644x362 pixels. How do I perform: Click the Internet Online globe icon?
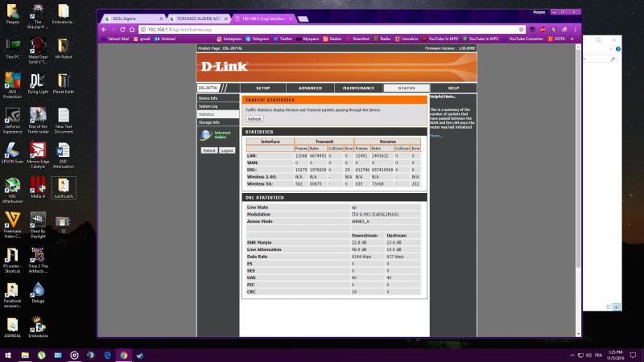[206, 134]
